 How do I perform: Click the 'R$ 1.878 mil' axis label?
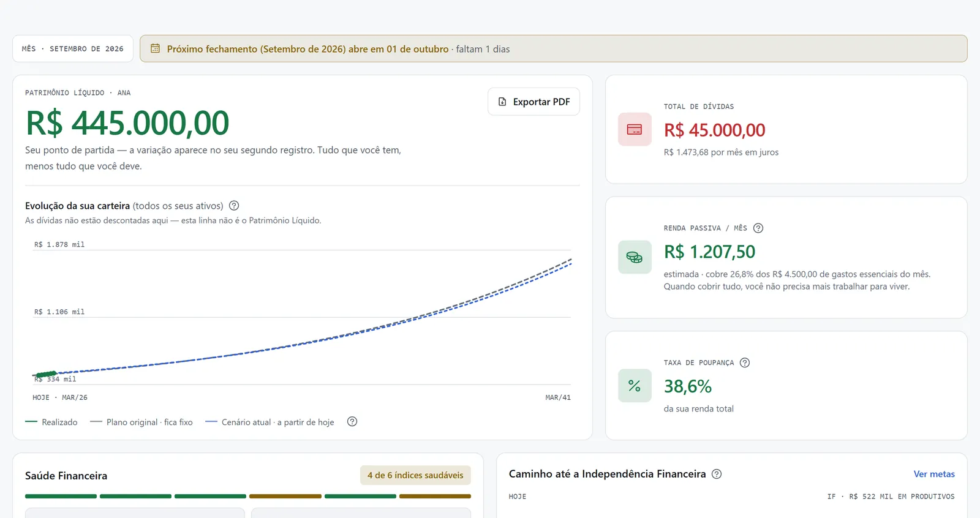[59, 244]
